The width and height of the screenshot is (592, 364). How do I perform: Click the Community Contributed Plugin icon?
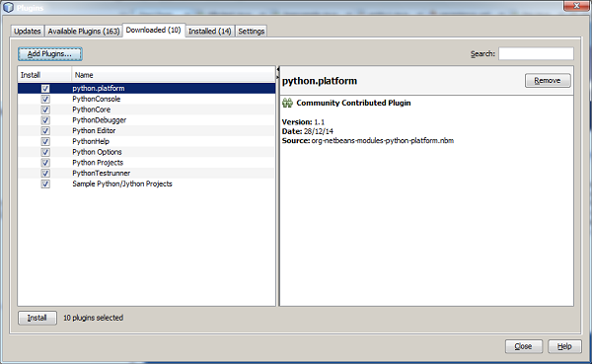point(287,103)
